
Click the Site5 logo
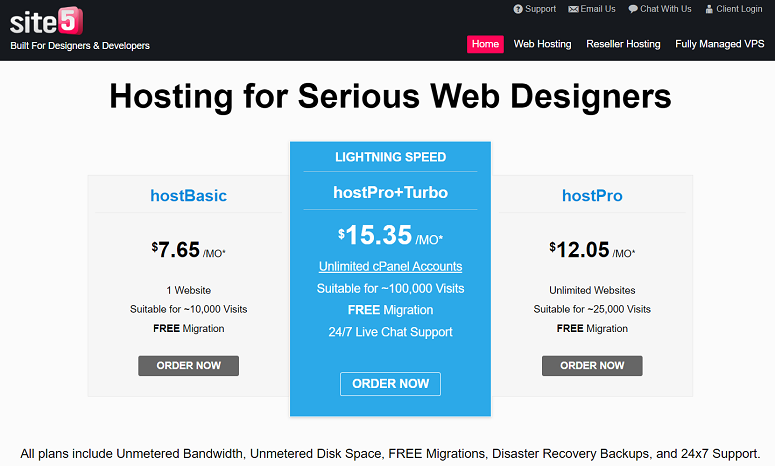(46, 21)
